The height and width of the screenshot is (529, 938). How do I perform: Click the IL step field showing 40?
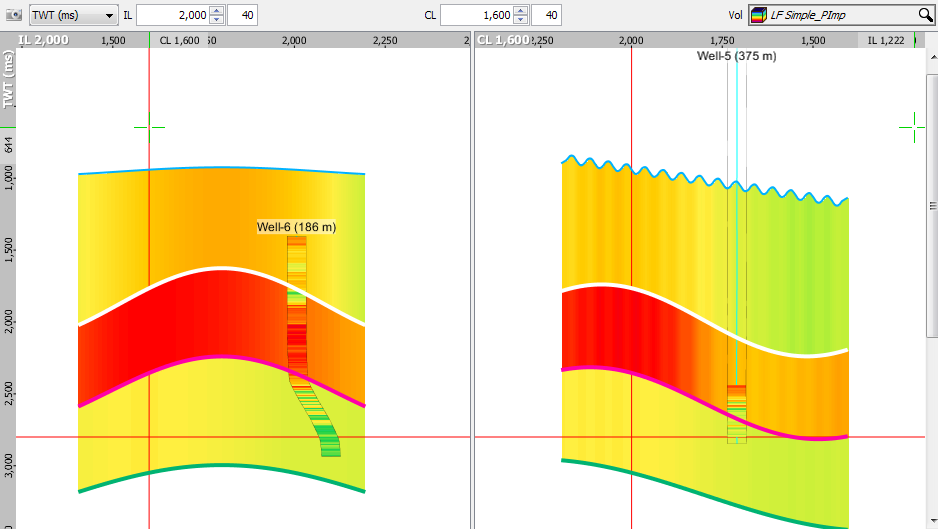point(242,15)
